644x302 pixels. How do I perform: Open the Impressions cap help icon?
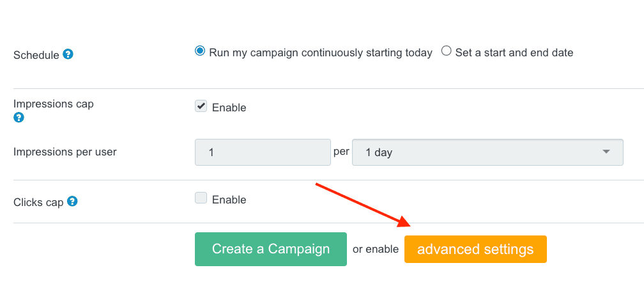coord(19,118)
